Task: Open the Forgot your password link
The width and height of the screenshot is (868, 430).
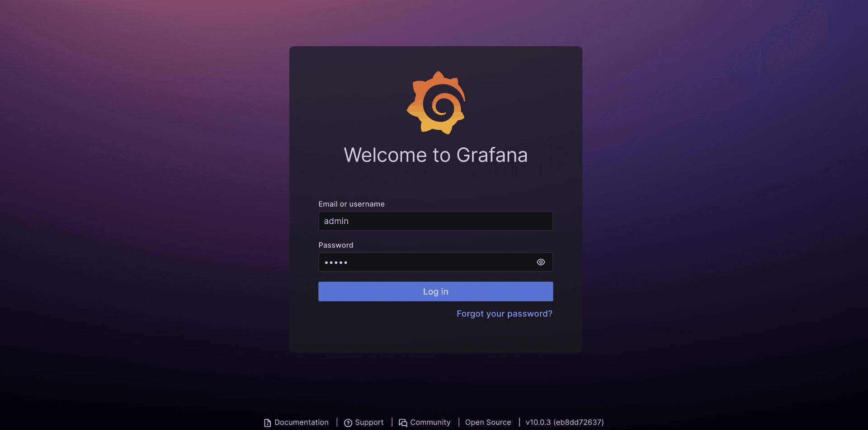Action: [x=504, y=314]
